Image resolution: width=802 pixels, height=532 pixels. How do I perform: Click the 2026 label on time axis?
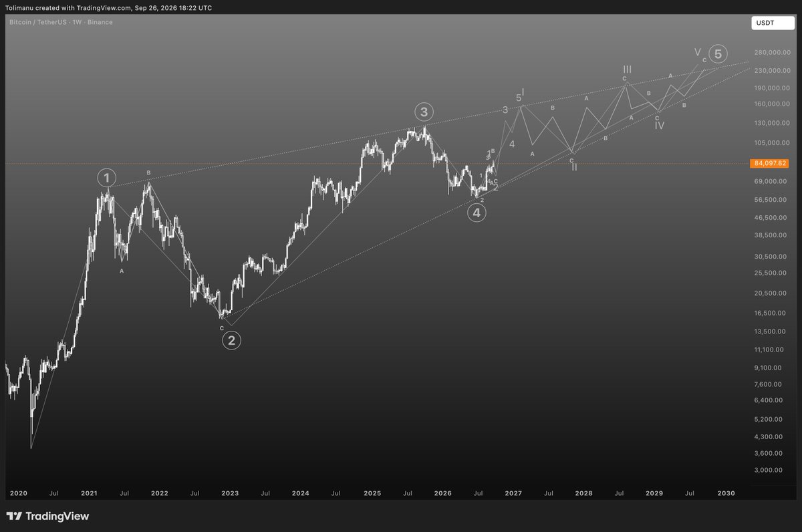[442, 493]
